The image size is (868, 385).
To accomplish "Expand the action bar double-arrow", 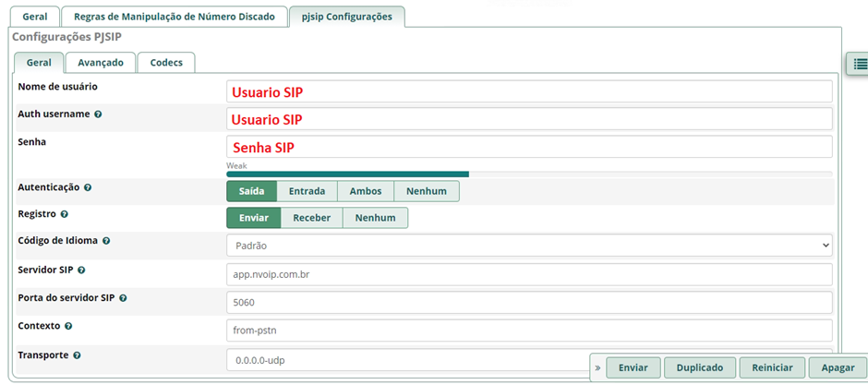I will coord(597,367).
